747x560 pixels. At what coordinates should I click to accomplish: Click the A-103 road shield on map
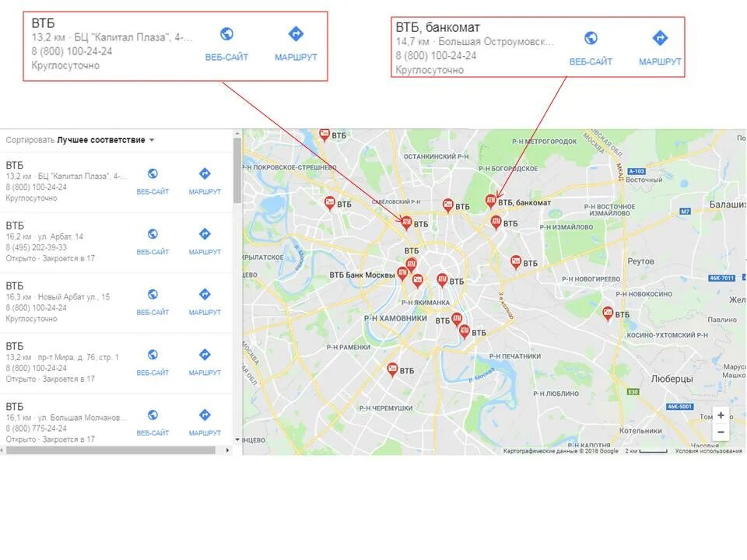tap(637, 171)
